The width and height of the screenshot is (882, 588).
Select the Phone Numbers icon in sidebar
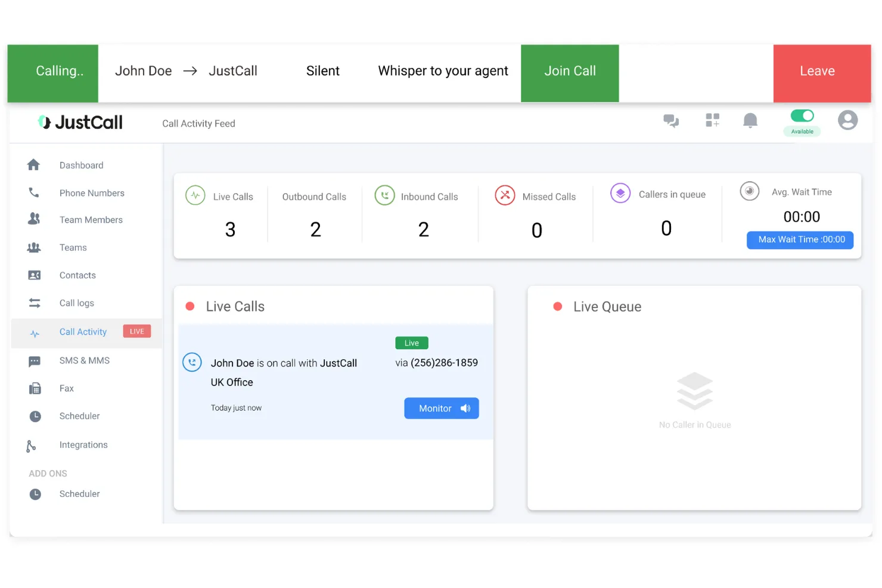click(34, 192)
